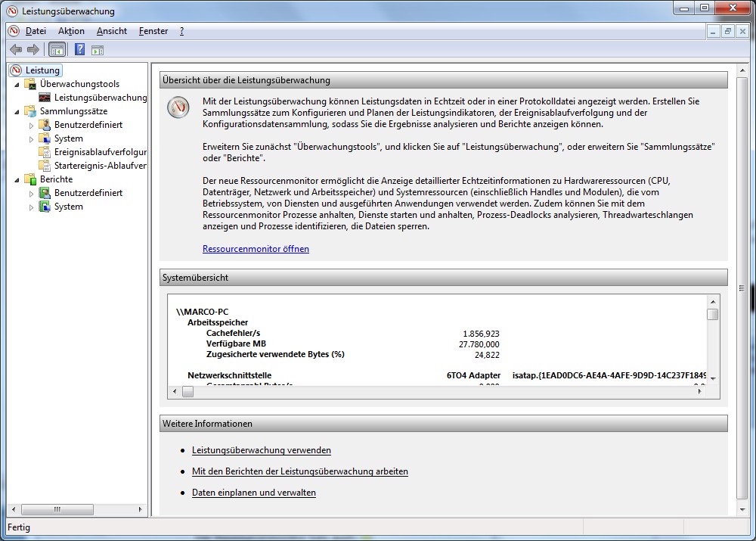Click the Zugesicherte verwendete Bytes (%) label
Screen dimensions: 756x541
pos(275,354)
